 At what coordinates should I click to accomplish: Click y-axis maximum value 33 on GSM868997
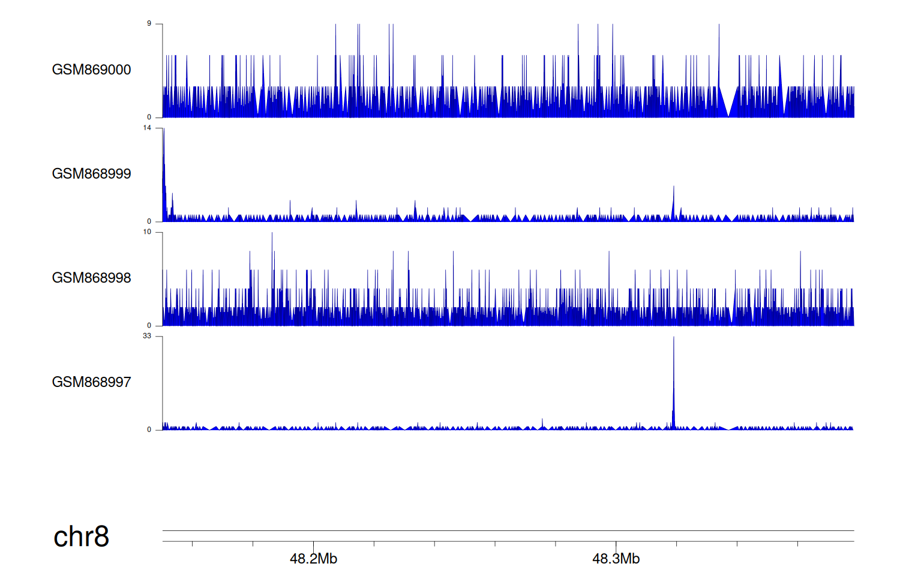[x=147, y=336]
